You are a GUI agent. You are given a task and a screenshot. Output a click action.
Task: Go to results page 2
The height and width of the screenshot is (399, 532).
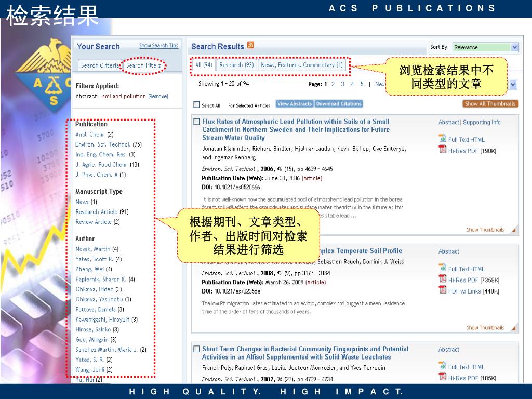[333, 84]
